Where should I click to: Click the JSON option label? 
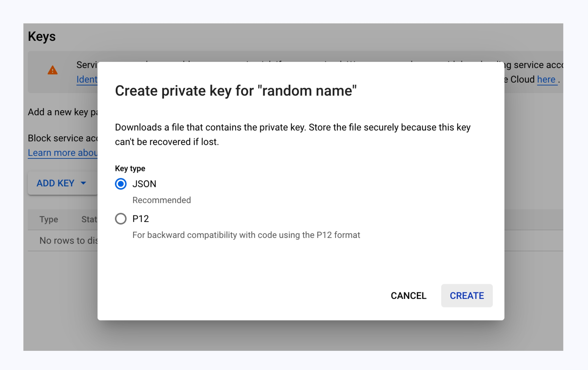[x=144, y=184]
